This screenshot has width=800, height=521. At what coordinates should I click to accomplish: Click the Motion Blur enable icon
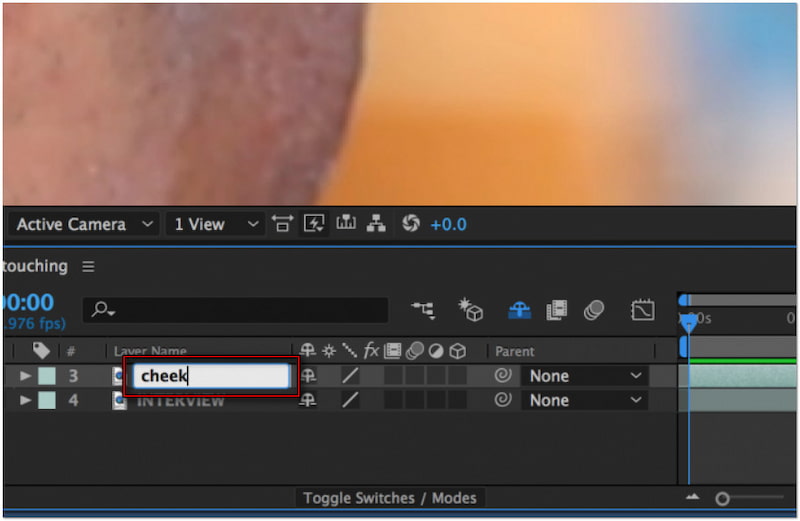594,310
